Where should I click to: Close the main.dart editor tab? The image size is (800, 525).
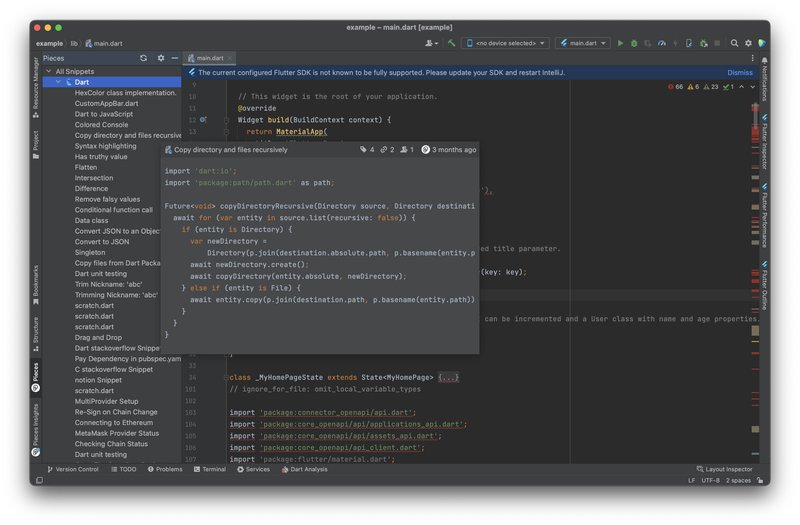coord(230,58)
